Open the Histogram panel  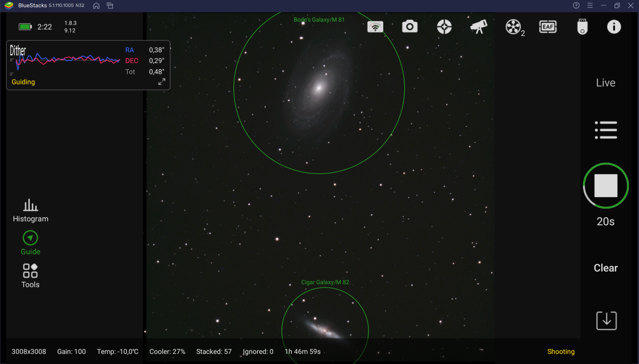[x=31, y=211]
